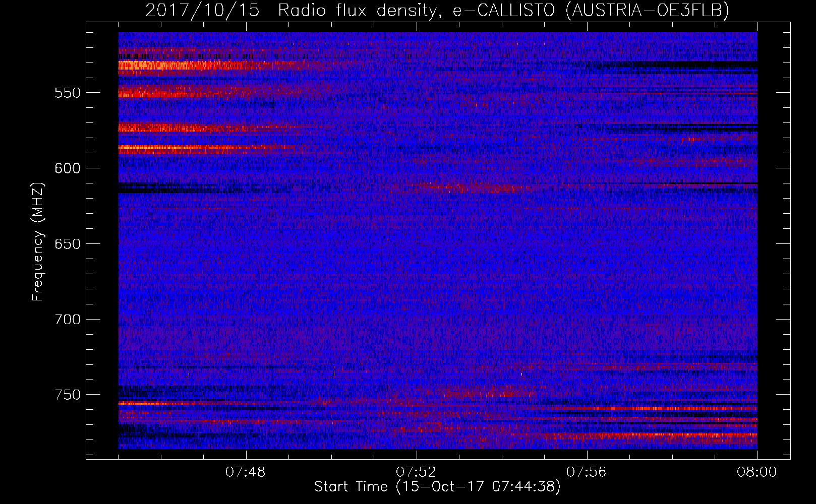
Task: Click the 07:52 time tick label
Action: point(416,472)
